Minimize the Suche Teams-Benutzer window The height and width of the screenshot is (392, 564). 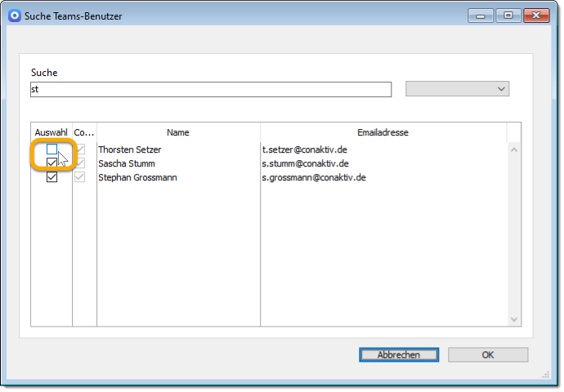tap(480, 15)
